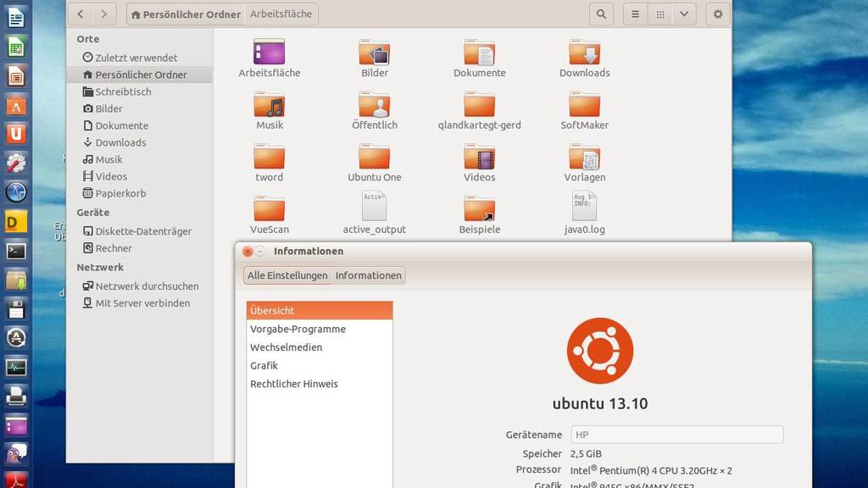Image resolution: width=868 pixels, height=488 pixels.
Task: Open the gear settings menu
Action: [718, 14]
